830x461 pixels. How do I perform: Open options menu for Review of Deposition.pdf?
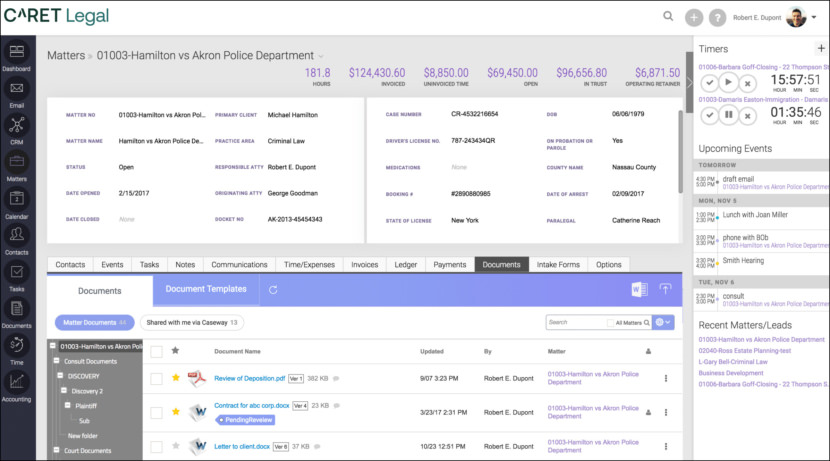point(666,378)
